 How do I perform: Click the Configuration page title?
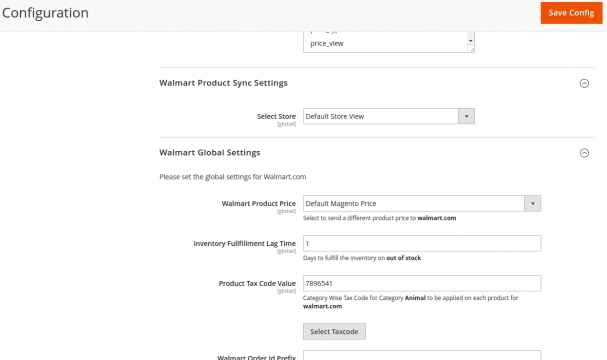pyautogui.click(x=45, y=13)
